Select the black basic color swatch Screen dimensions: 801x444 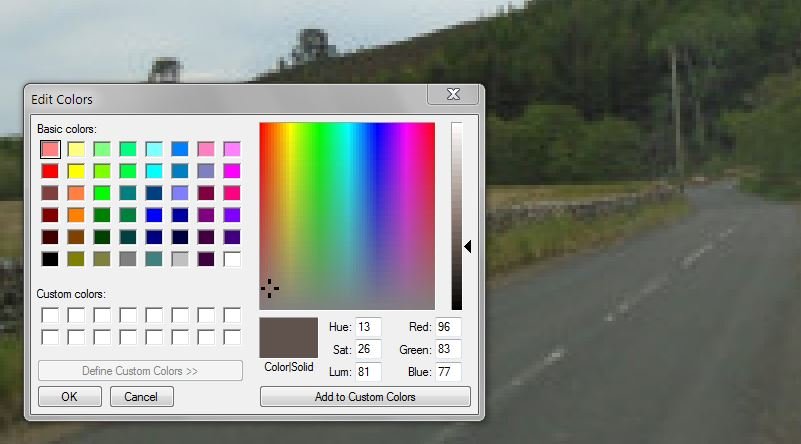click(x=50, y=259)
